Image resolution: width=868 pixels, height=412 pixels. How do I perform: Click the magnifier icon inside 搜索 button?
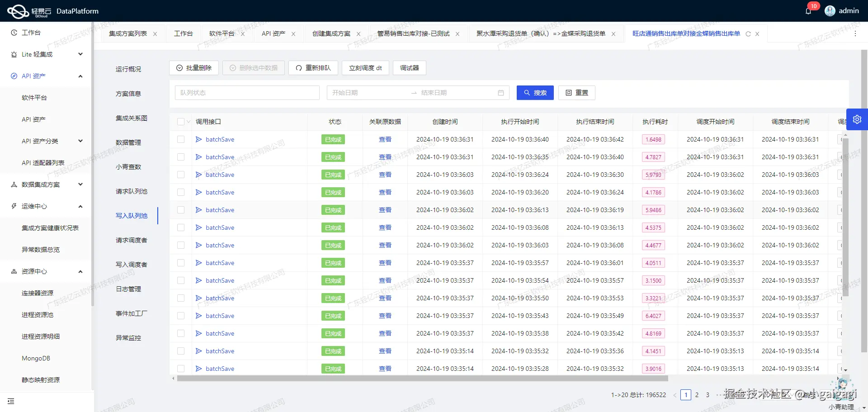(x=526, y=92)
